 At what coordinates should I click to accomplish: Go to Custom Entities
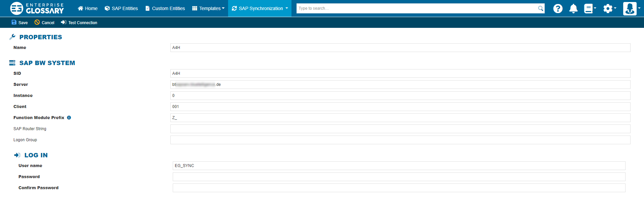pyautogui.click(x=165, y=8)
